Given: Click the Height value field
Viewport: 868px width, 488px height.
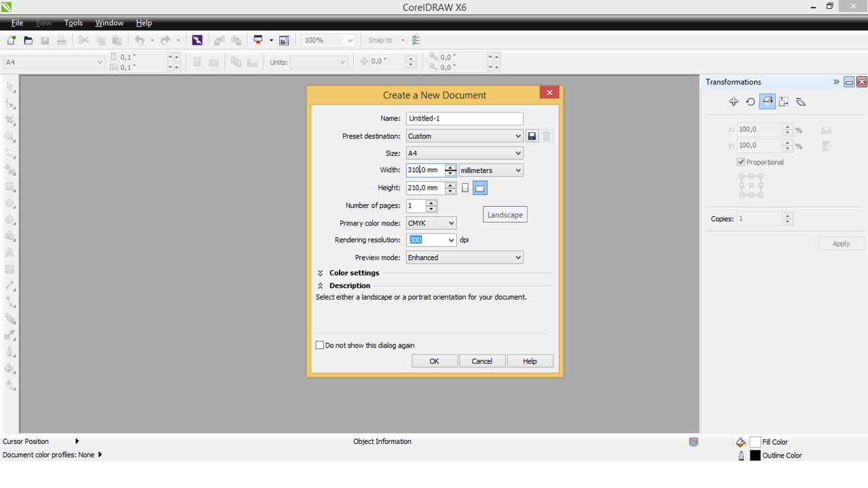Looking at the screenshot, I should pos(425,188).
